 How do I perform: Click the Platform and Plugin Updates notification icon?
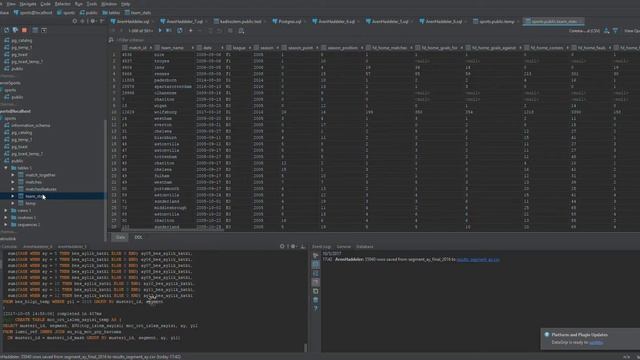547,335
